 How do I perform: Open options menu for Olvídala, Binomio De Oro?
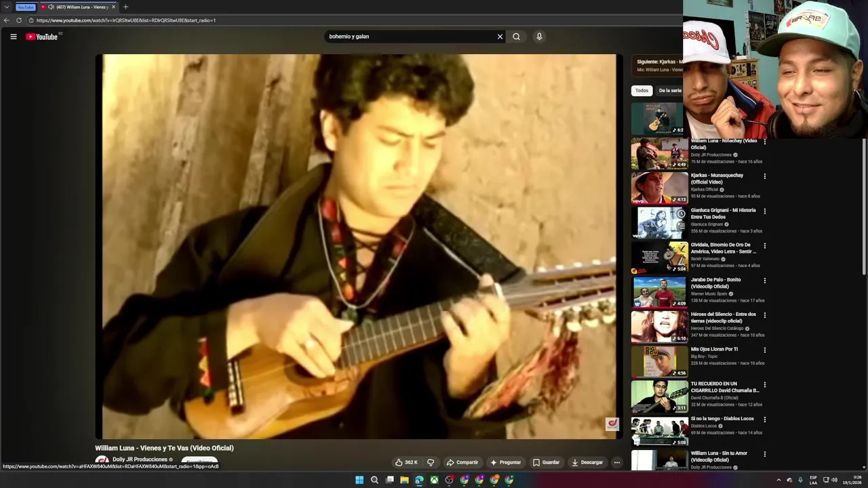pos(764,245)
